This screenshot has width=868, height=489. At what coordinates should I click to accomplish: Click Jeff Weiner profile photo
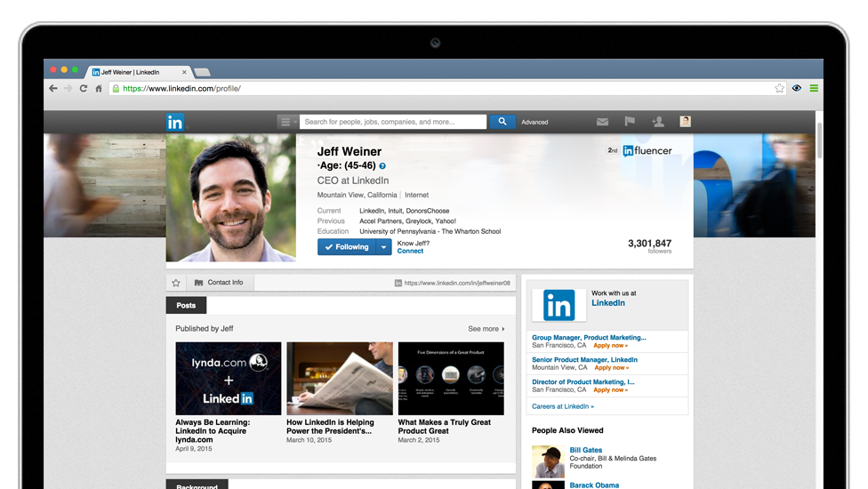[231, 197]
